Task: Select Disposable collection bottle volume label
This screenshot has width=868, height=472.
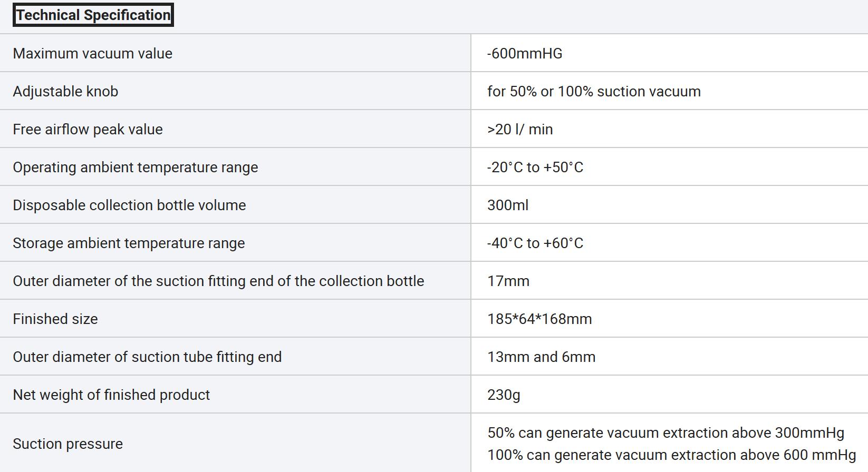Action: (129, 205)
